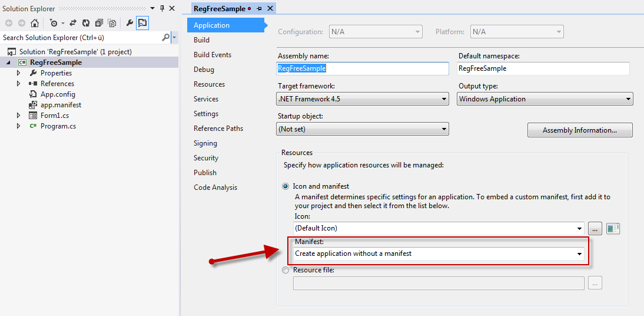Screen dimensions: 644x316
Task: Switch to the Signing page
Action: click(x=205, y=143)
